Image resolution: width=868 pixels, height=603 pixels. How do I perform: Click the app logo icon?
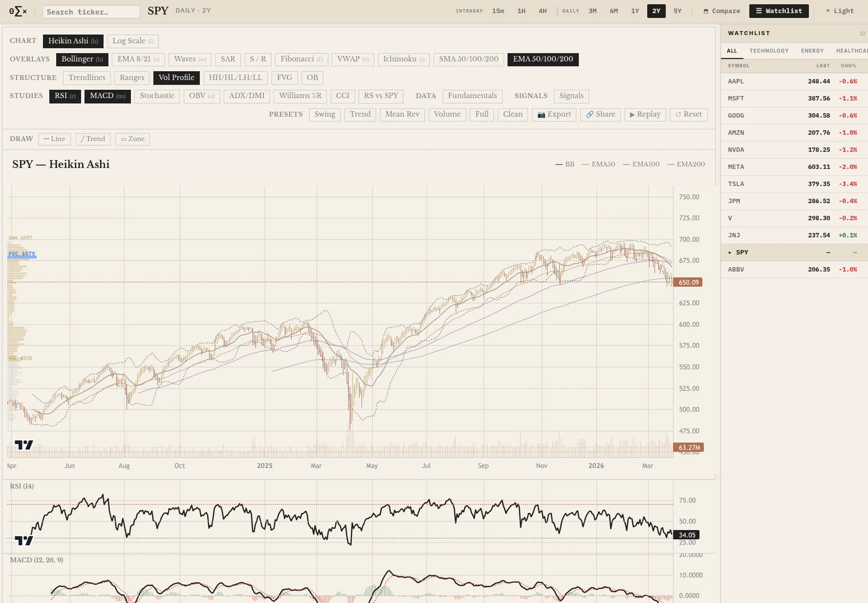tap(18, 11)
